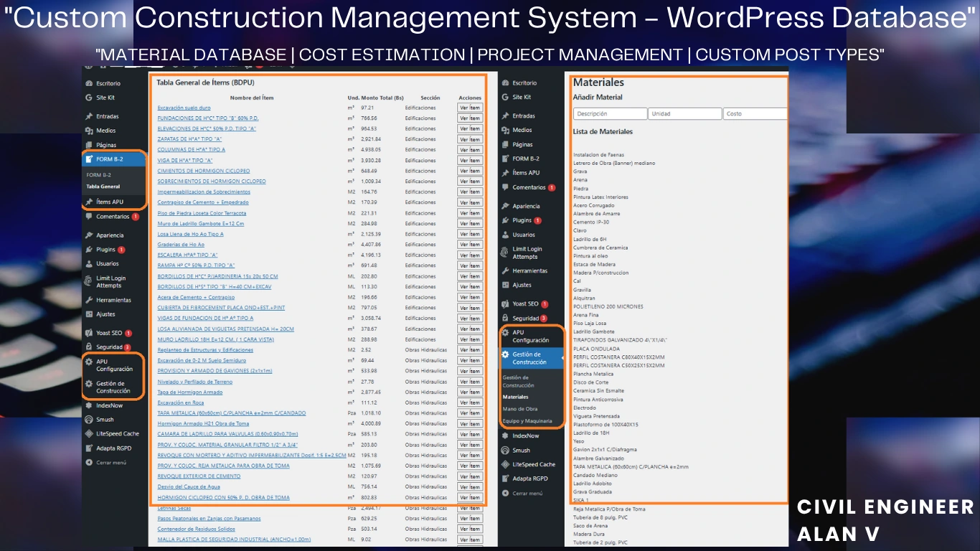Open Escritorio dashboard icon in Tabla General window
The height and width of the screenshot is (551, 980).
[89, 83]
